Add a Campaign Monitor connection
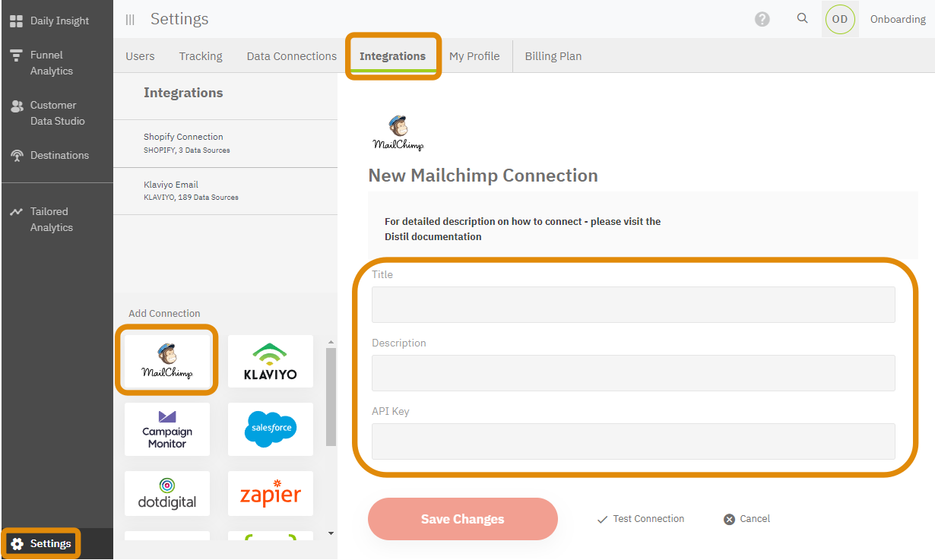Screen dimensions: 935x560 (x=167, y=429)
